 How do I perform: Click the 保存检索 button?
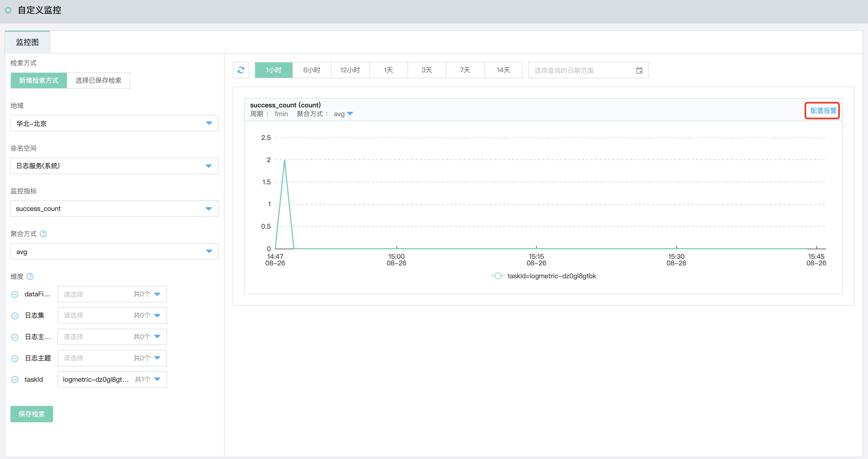32,414
